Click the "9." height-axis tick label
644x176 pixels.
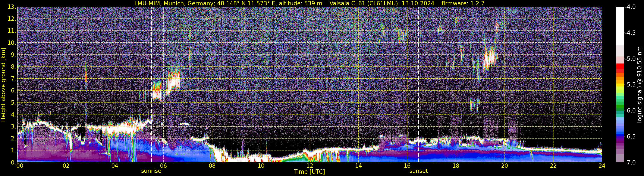(x=13, y=55)
